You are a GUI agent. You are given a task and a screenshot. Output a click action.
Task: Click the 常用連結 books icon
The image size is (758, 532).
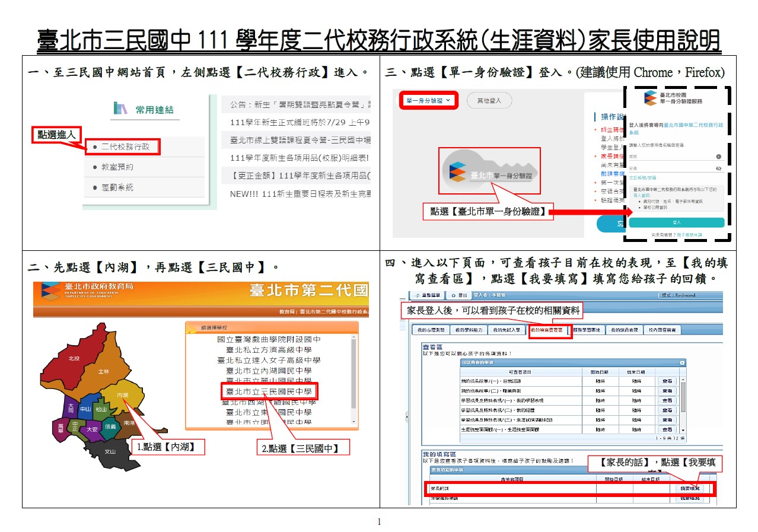pyautogui.click(x=120, y=109)
